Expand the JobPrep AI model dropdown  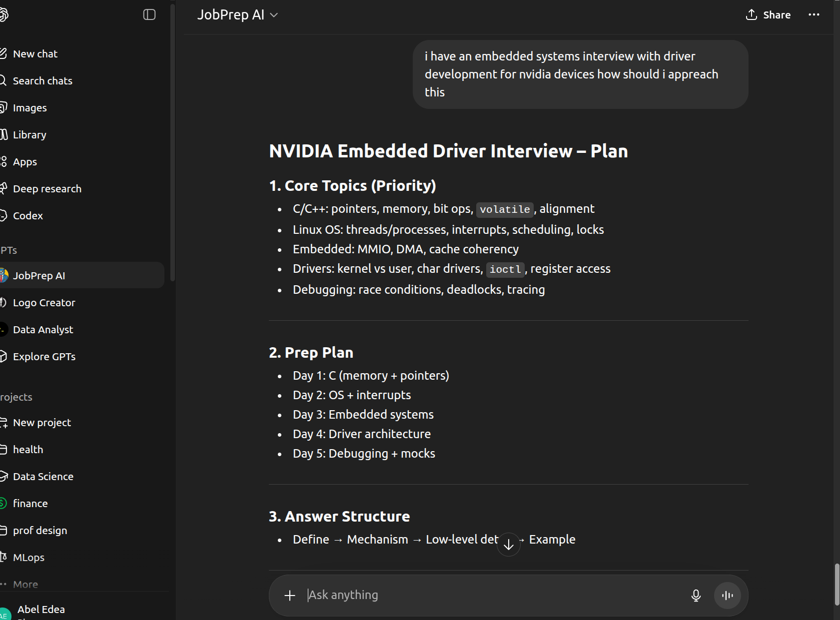237,15
